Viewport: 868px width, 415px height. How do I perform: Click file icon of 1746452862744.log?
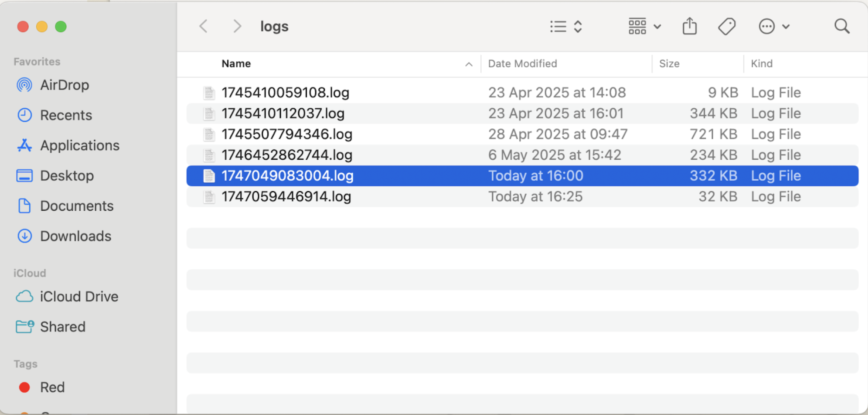[x=209, y=155]
